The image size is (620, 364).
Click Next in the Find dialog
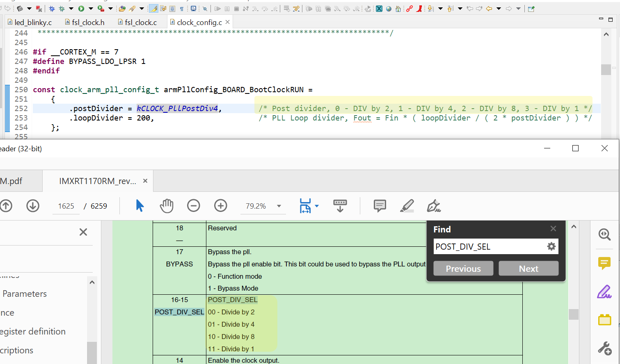tap(528, 268)
